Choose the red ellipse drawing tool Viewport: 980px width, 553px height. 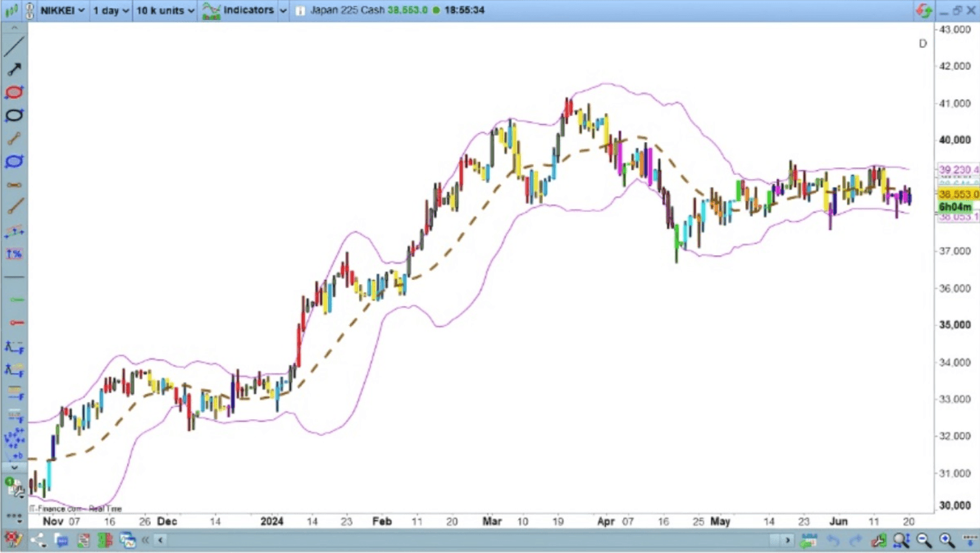click(14, 93)
